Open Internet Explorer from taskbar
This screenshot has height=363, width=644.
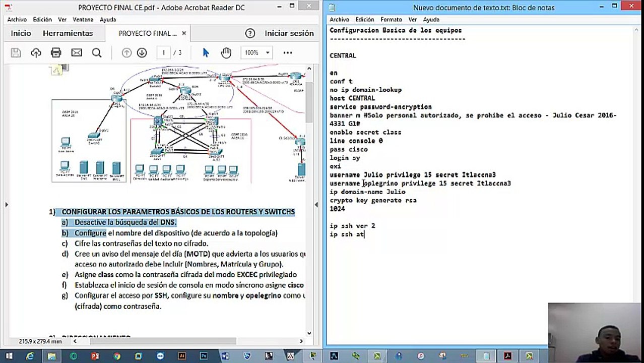30,356
